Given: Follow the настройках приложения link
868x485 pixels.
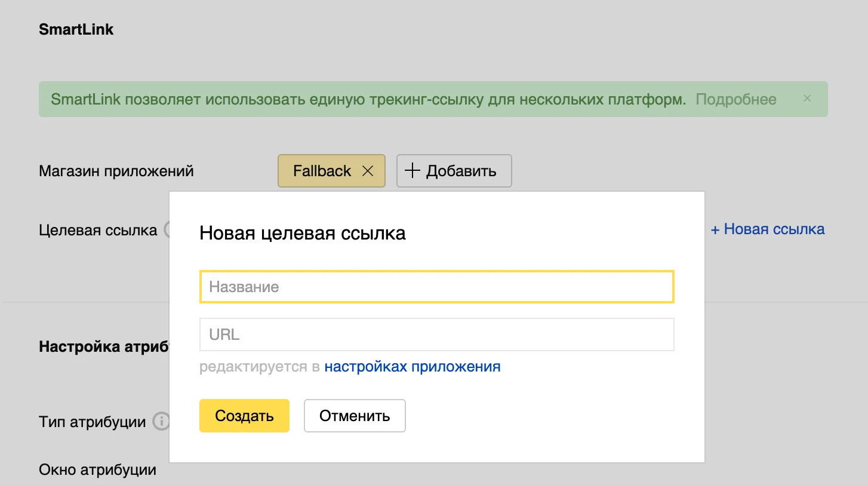Looking at the screenshot, I should pos(412,366).
